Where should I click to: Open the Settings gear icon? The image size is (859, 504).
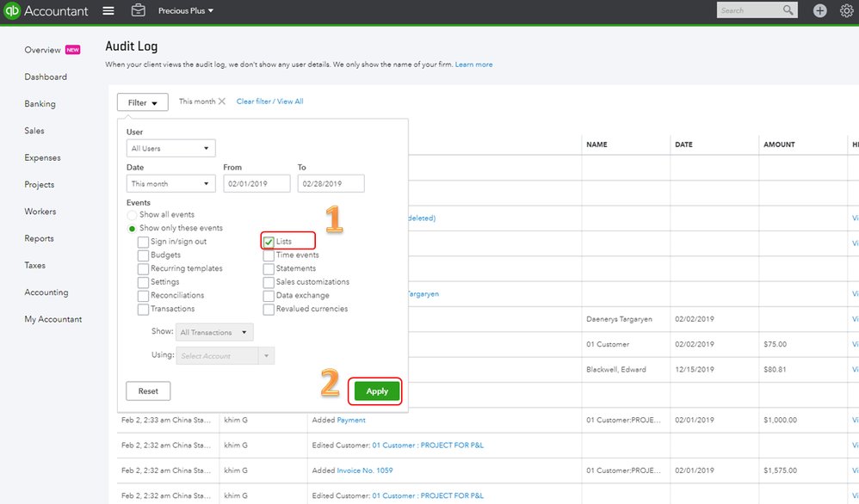pyautogui.click(x=846, y=10)
